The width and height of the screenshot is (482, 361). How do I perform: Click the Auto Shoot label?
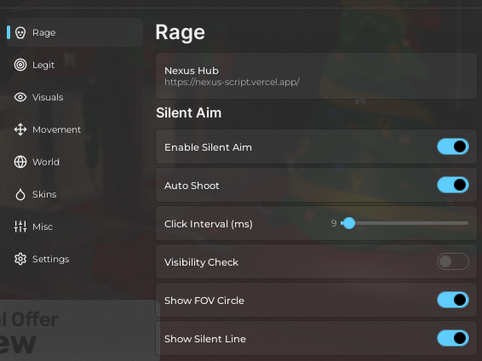[x=192, y=185]
